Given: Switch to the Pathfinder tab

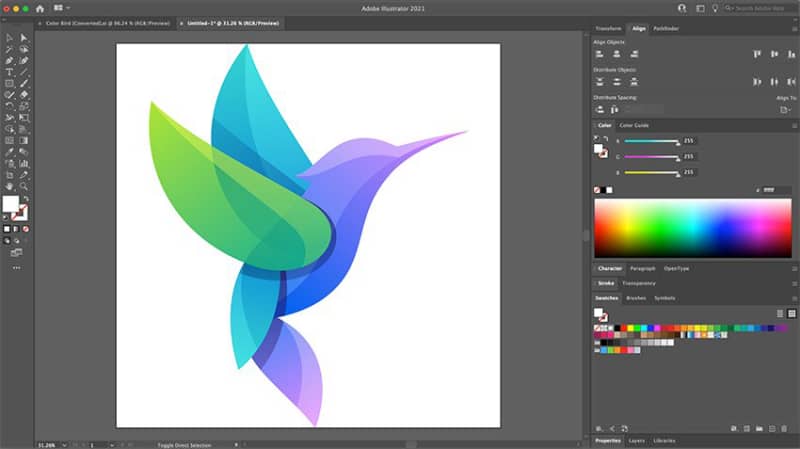Looking at the screenshot, I should click(x=666, y=29).
